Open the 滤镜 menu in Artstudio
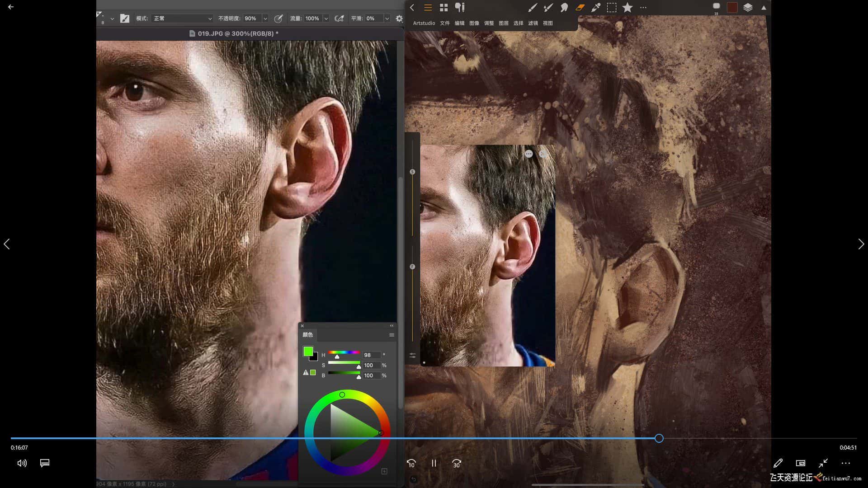 (x=533, y=23)
